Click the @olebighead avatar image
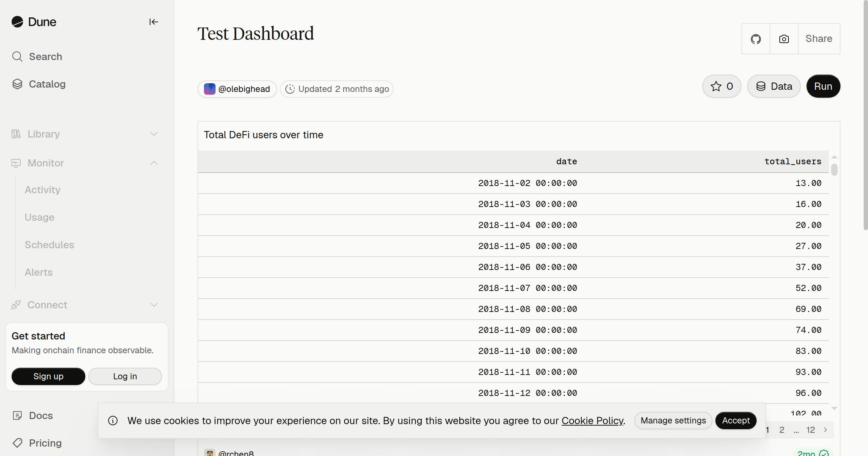 [x=210, y=89]
